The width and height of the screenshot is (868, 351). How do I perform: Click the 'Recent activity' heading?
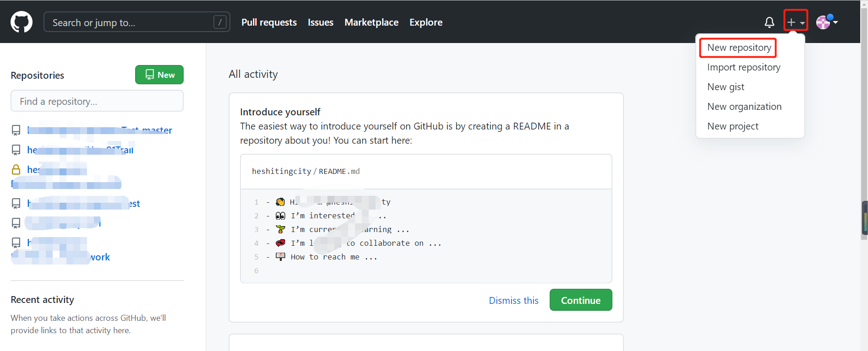click(x=43, y=300)
